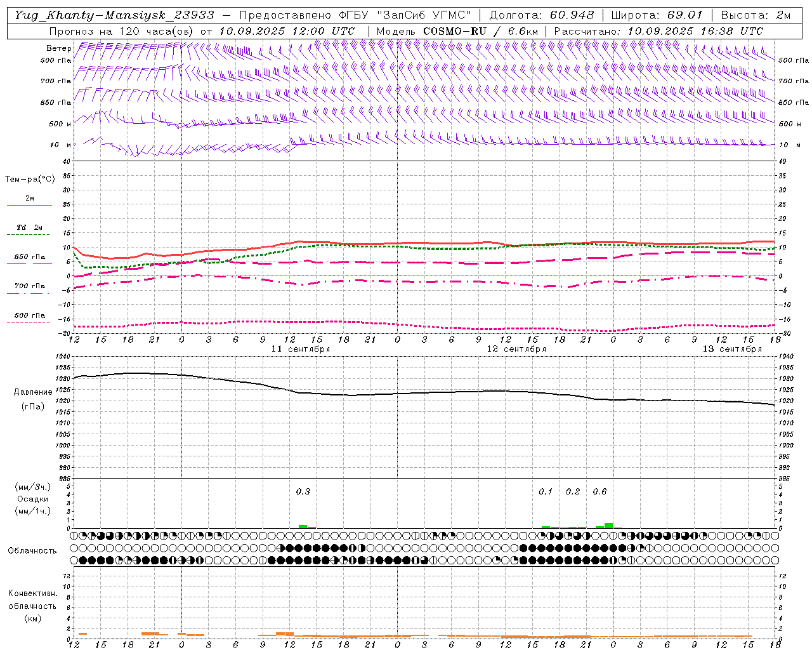Click the green precipitation bar under 0.3
The image size is (812, 650).
(303, 526)
